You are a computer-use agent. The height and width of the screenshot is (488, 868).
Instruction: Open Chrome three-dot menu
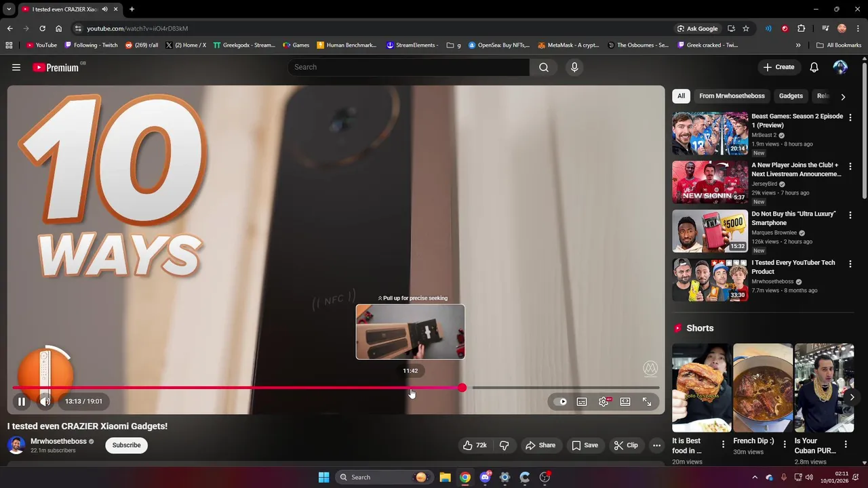tap(858, 28)
